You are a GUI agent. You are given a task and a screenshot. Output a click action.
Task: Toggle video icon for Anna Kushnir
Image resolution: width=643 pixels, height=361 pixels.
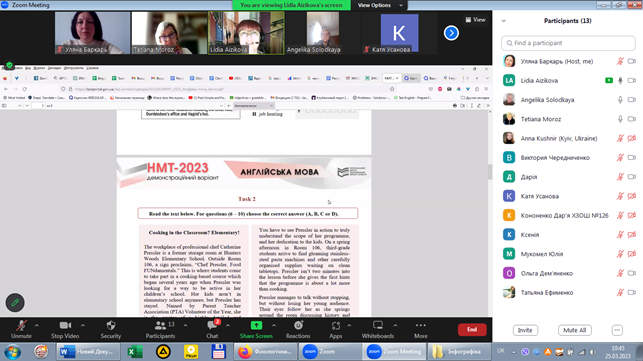(x=632, y=138)
